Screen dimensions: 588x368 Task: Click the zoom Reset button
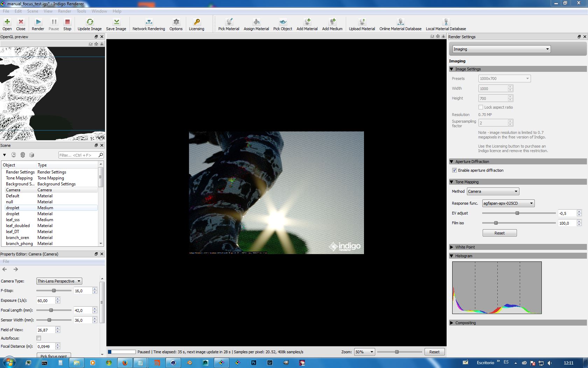434,352
